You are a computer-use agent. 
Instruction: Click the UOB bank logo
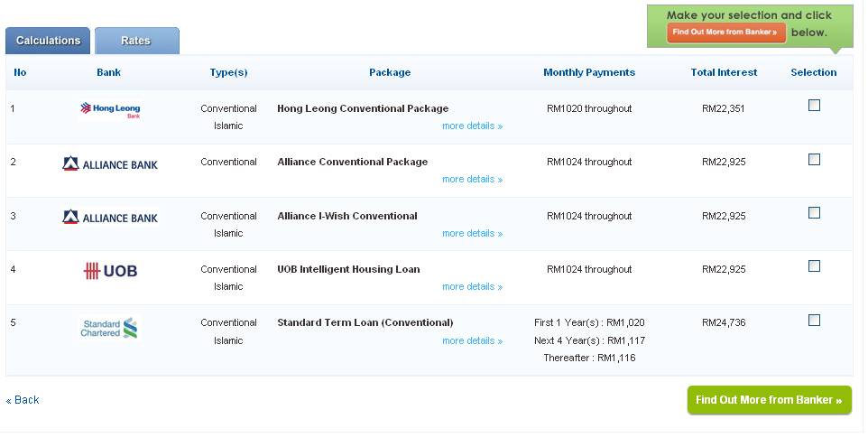tap(110, 271)
